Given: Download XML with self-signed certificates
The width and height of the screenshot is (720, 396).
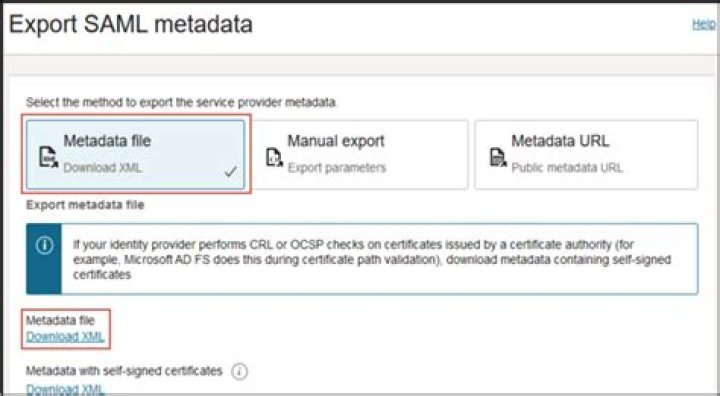Looking at the screenshot, I should (x=65, y=389).
